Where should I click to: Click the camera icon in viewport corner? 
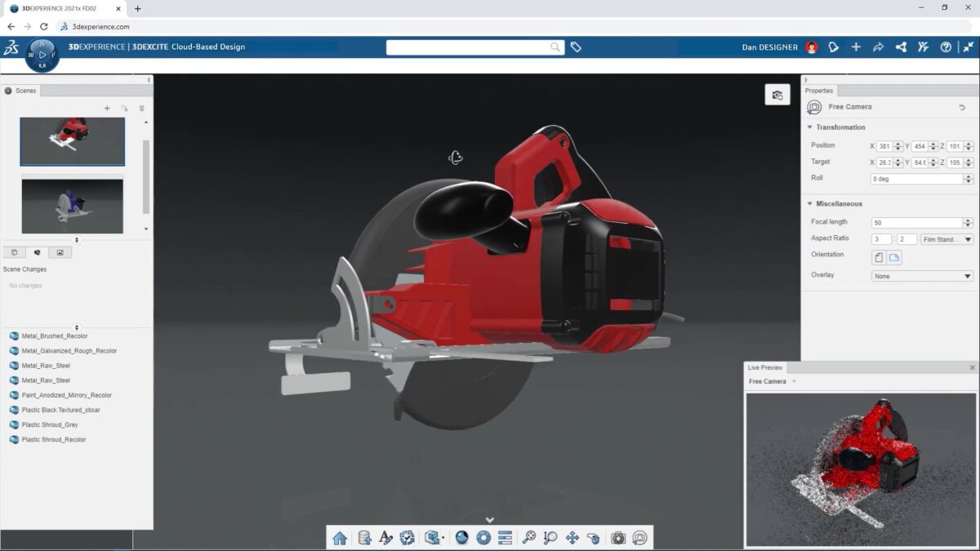click(777, 95)
